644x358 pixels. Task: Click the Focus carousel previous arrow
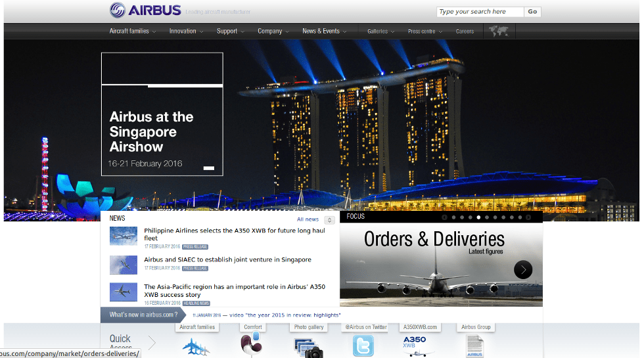click(445, 217)
